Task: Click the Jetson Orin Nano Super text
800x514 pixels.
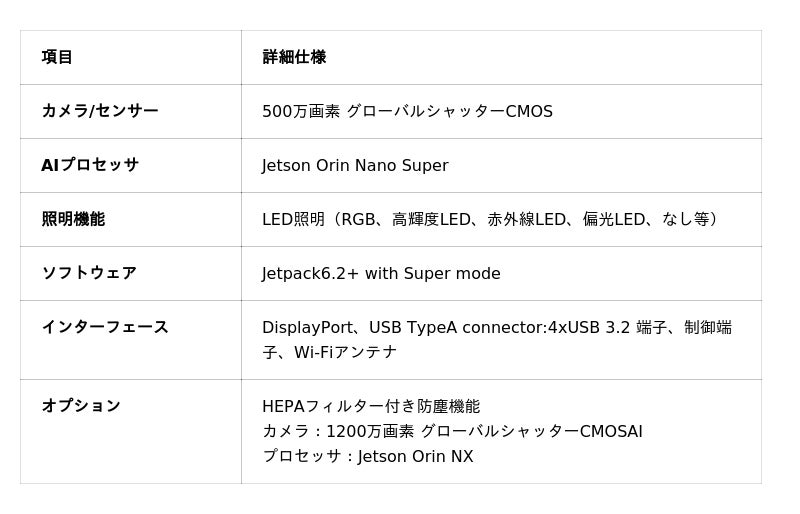Action: click(355, 165)
